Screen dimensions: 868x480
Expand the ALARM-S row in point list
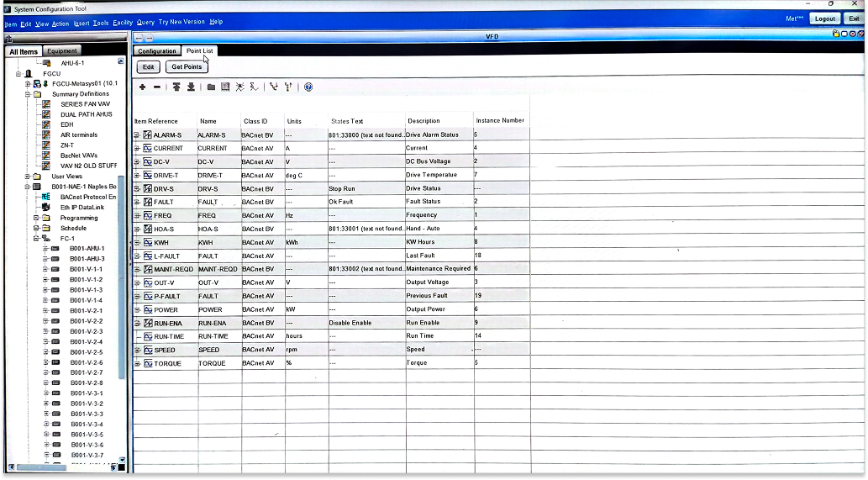(x=137, y=135)
